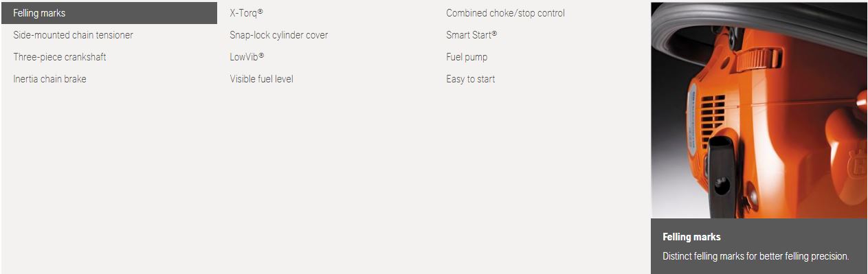Click the bold Felling marks caption heading
This screenshot has width=868, height=274.
pyautogui.click(x=691, y=237)
